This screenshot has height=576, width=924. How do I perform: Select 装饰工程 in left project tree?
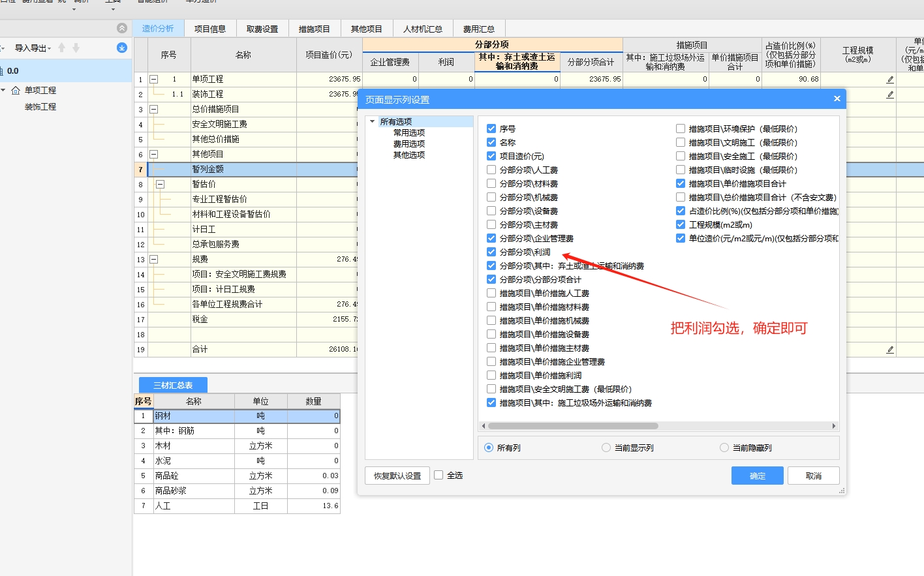click(40, 106)
